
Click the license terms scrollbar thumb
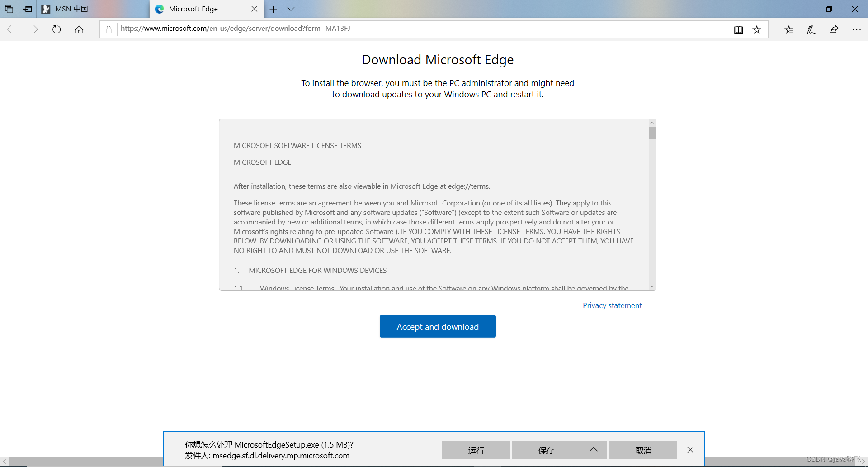[652, 133]
